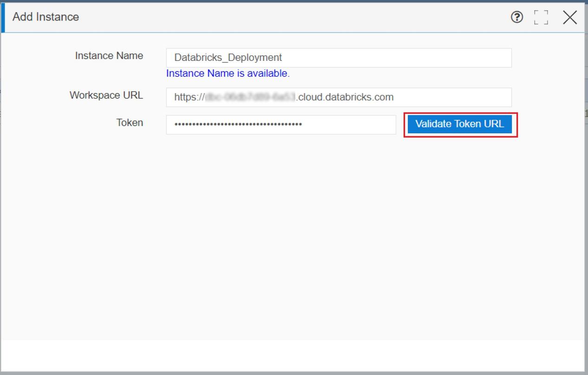
Task: Validate the Databricks workspace token
Action: pyautogui.click(x=459, y=124)
